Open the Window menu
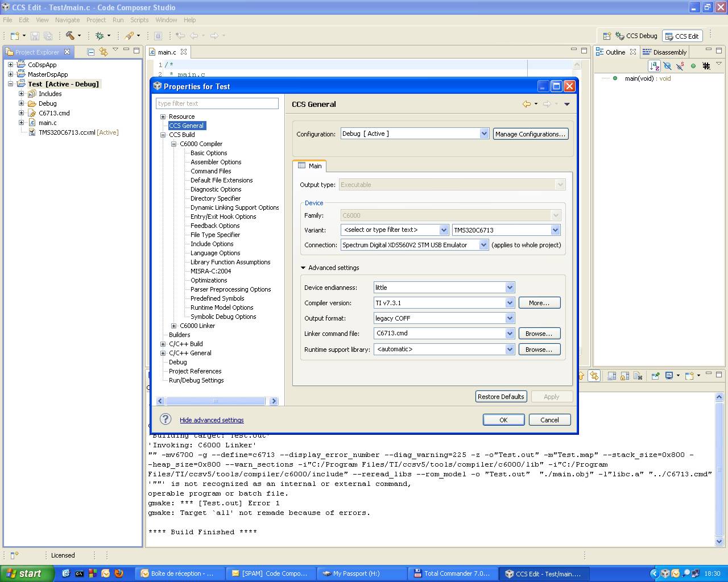Viewport: 728px width, 582px height. coord(166,20)
